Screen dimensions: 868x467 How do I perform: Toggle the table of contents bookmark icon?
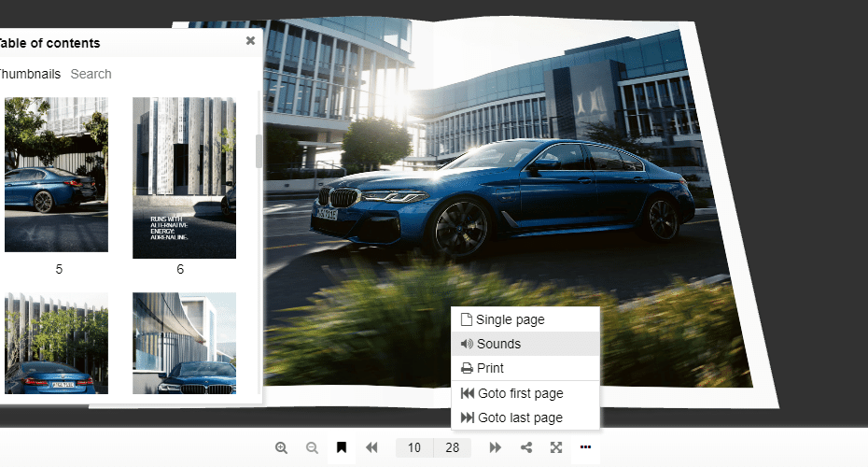[x=343, y=447]
